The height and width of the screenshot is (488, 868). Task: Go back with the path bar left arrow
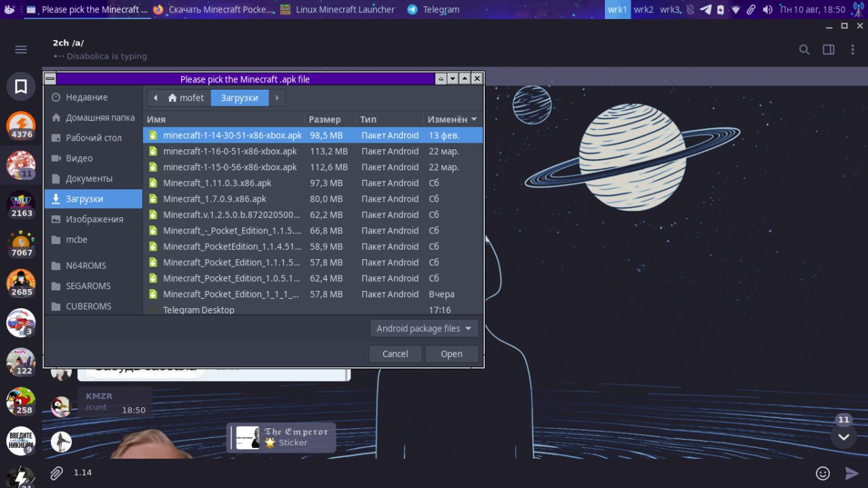click(x=155, y=98)
